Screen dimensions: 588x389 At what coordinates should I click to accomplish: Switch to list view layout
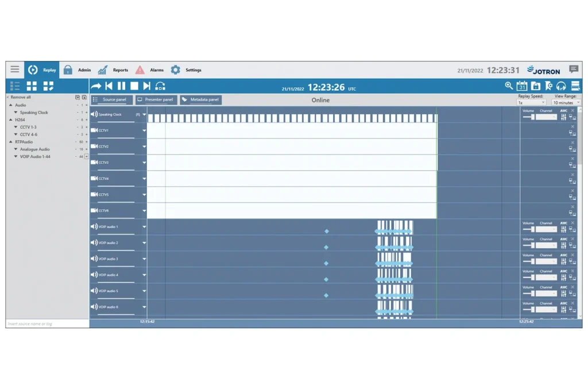coord(15,86)
